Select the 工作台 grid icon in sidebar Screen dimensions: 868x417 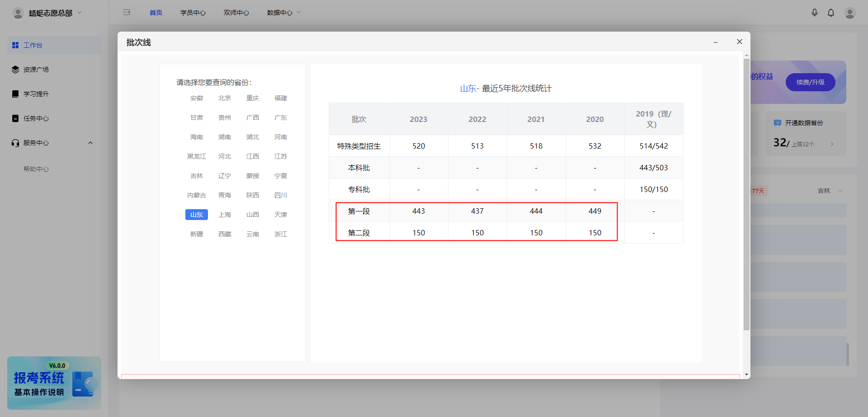point(15,45)
